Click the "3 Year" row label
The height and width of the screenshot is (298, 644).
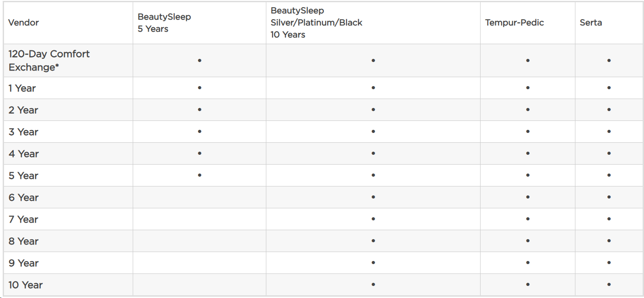click(23, 132)
